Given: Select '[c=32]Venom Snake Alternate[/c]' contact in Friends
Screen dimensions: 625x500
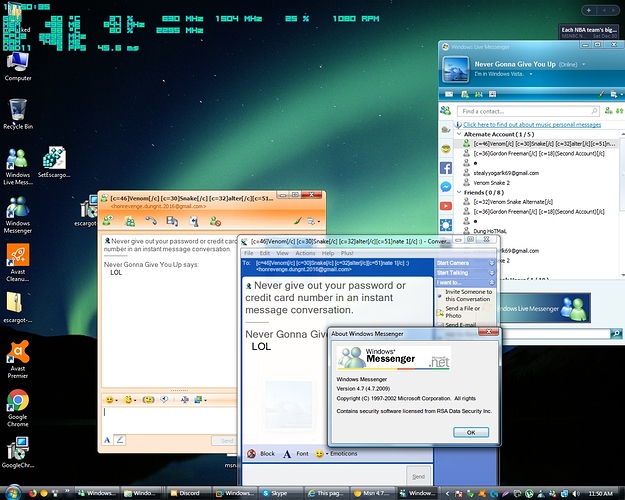Looking at the screenshot, I should (x=513, y=202).
